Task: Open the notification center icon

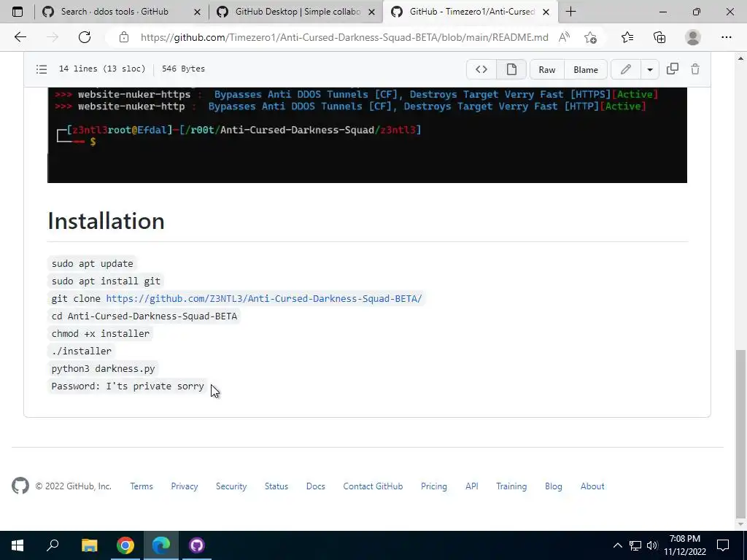Action: click(723, 545)
